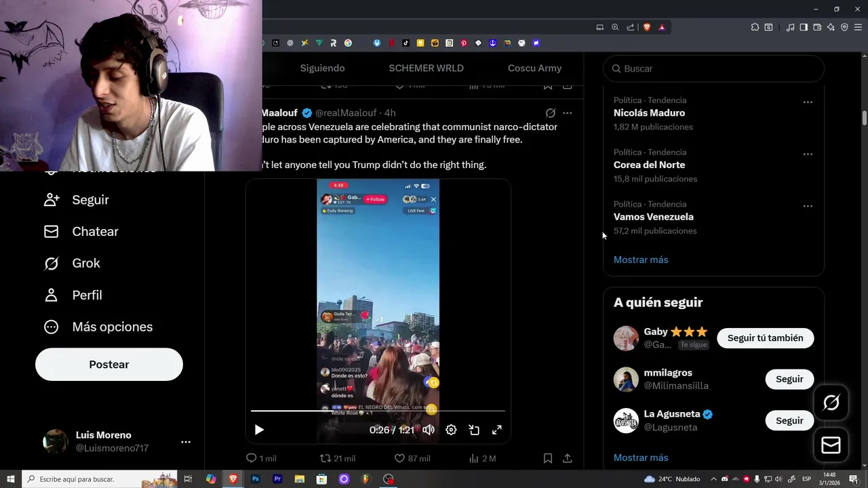Click Mostrar más under trends
Image resolution: width=868 pixels, height=488 pixels.
pyautogui.click(x=641, y=260)
